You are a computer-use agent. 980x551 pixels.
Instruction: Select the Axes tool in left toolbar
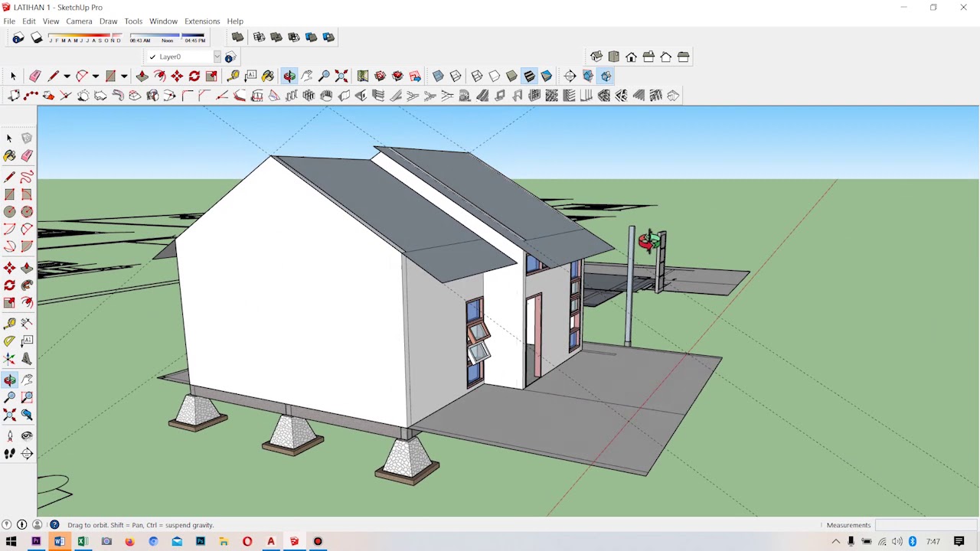point(9,359)
